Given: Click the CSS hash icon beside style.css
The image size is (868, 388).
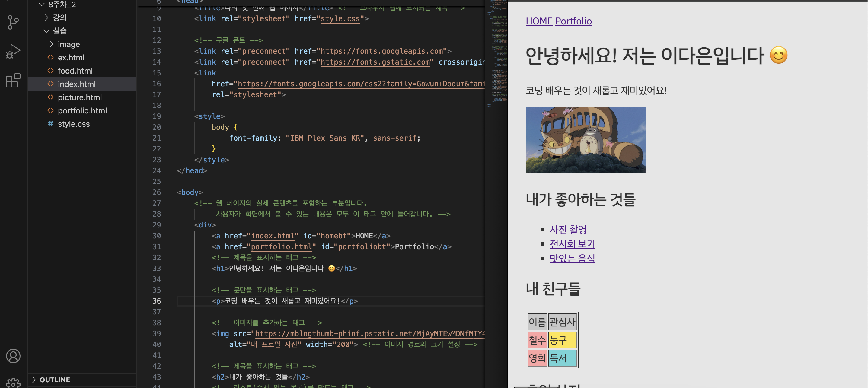Looking at the screenshot, I should click(50, 124).
